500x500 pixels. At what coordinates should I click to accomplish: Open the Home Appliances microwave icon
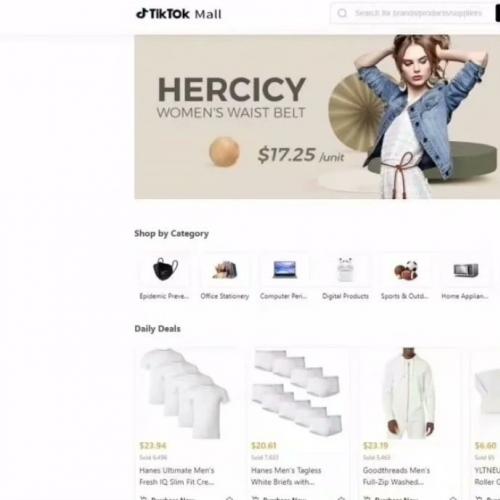tap(466, 270)
